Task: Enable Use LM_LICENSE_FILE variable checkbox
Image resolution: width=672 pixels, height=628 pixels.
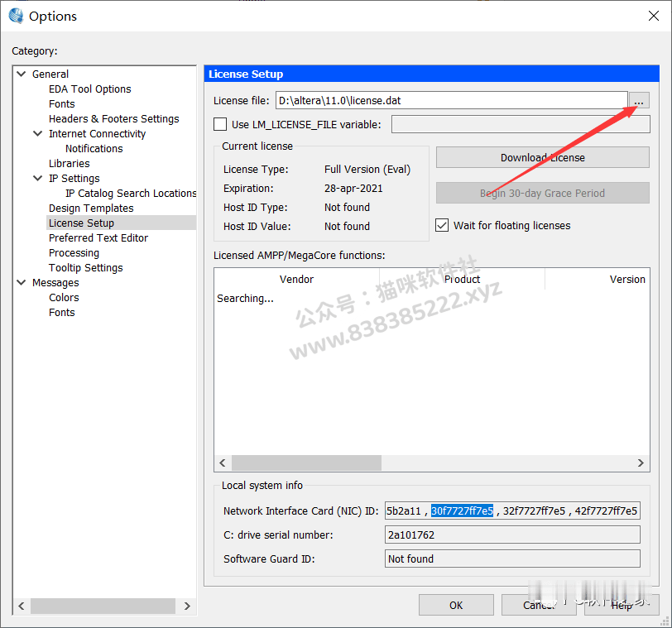Action: pyautogui.click(x=220, y=125)
